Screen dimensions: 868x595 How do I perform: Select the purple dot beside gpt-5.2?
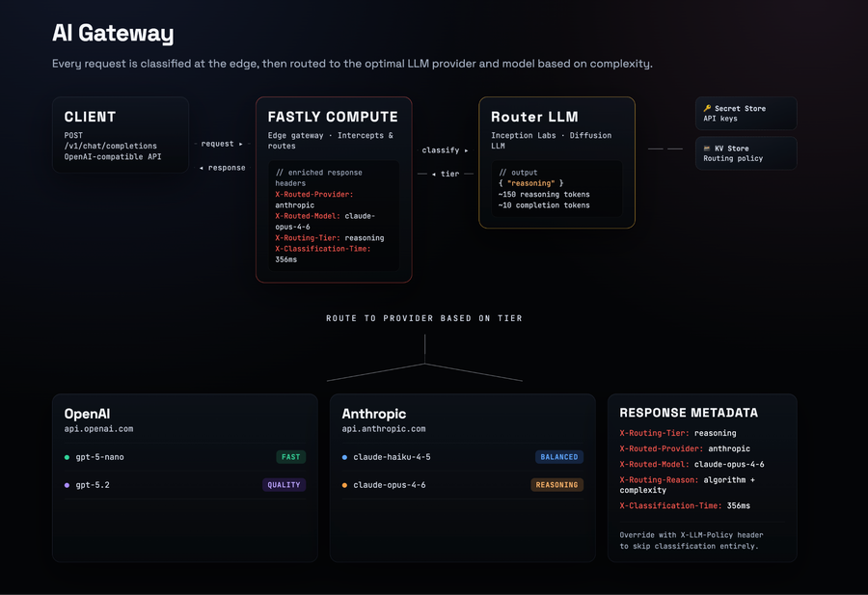coord(67,485)
